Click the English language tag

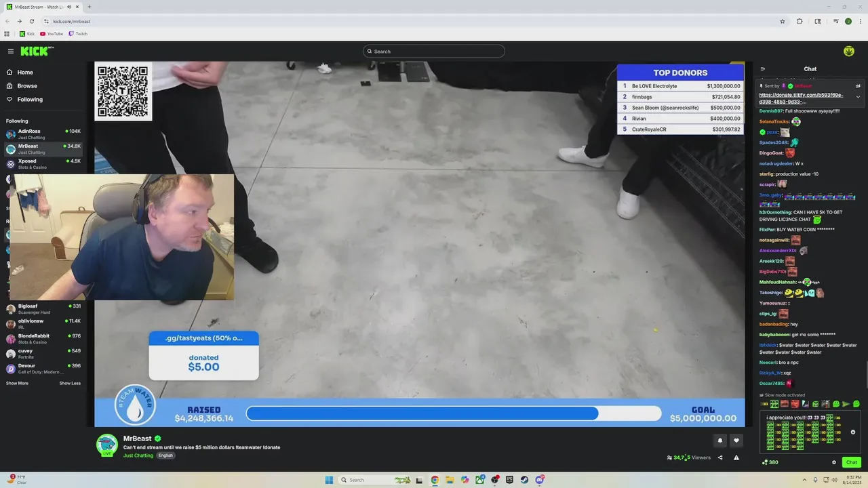tap(165, 455)
